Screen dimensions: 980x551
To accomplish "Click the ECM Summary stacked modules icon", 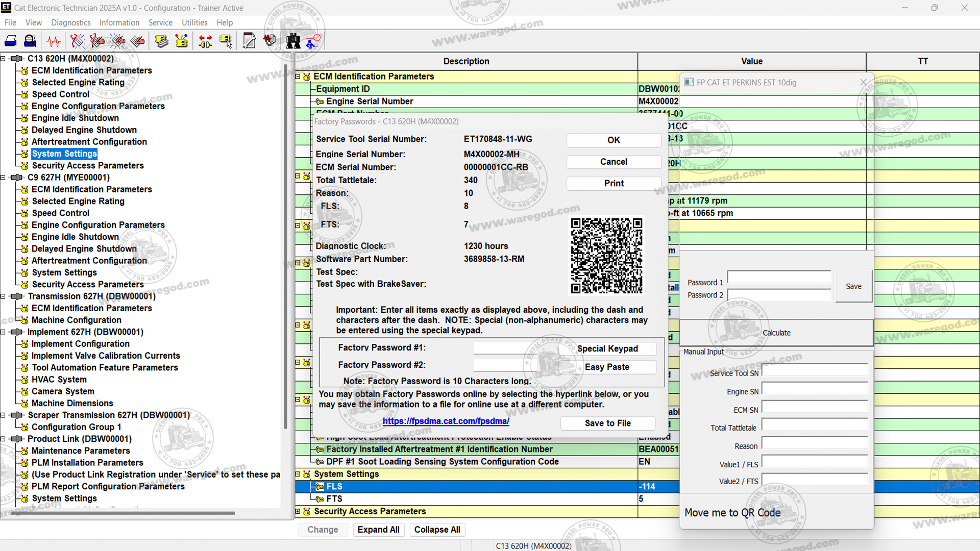I will click(162, 41).
